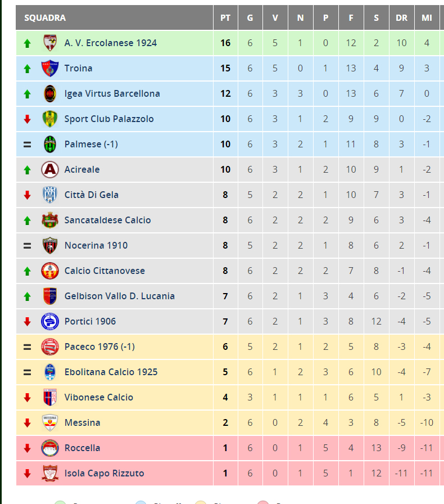The image size is (444, 504).
Task: Sort standings by the PT column header
Action: click(x=225, y=17)
